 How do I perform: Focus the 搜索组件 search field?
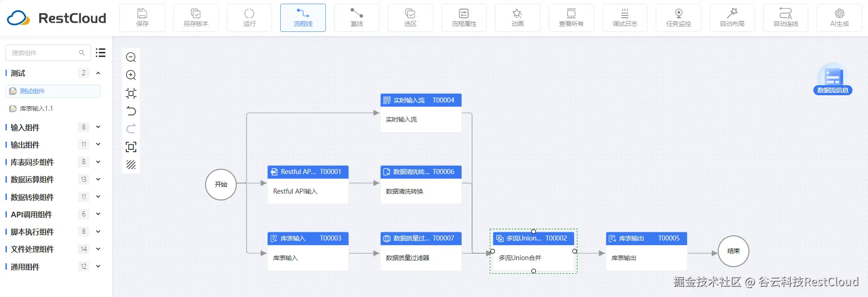(48, 53)
